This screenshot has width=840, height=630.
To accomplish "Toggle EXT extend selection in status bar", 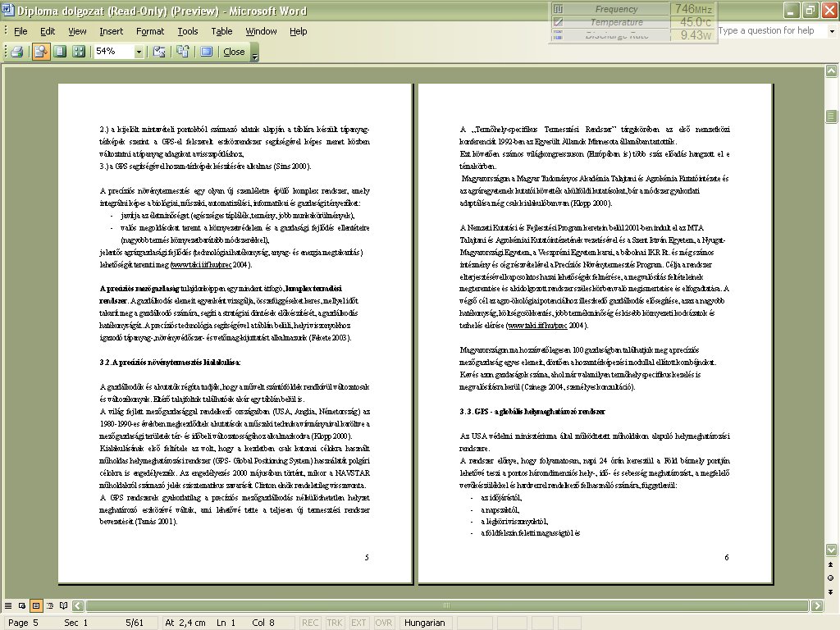I will click(358, 623).
